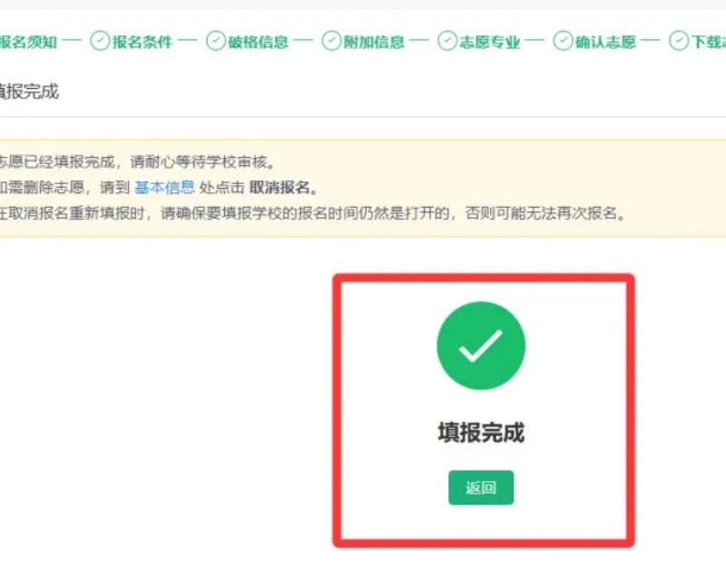Click the large green checkmark circle
This screenshot has height=588, width=726.
(481, 346)
